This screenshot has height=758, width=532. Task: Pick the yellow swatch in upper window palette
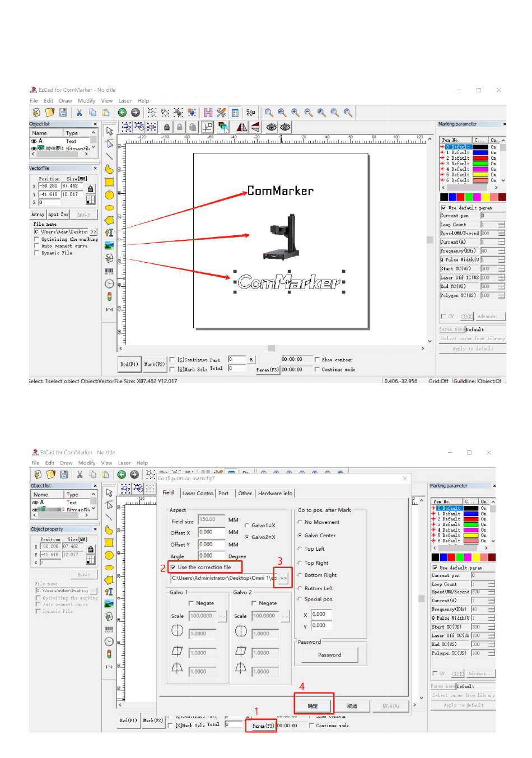485,197
